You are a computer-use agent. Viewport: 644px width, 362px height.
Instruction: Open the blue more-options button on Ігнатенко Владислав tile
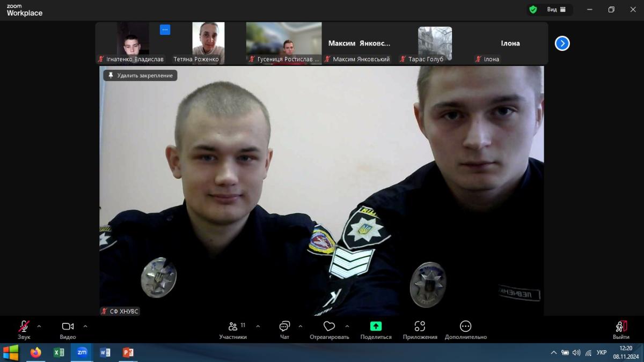[165, 29]
